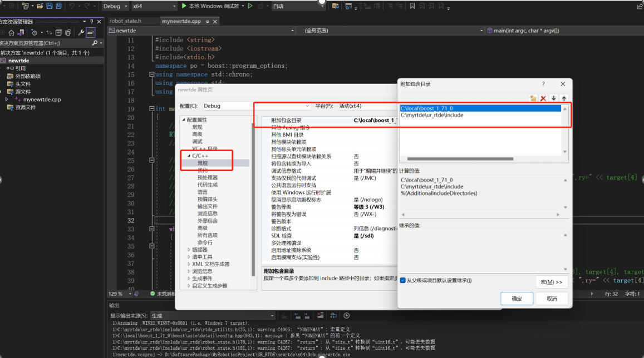
Task: Click the Home icon in Solution Explorer
Action: tap(11, 32)
